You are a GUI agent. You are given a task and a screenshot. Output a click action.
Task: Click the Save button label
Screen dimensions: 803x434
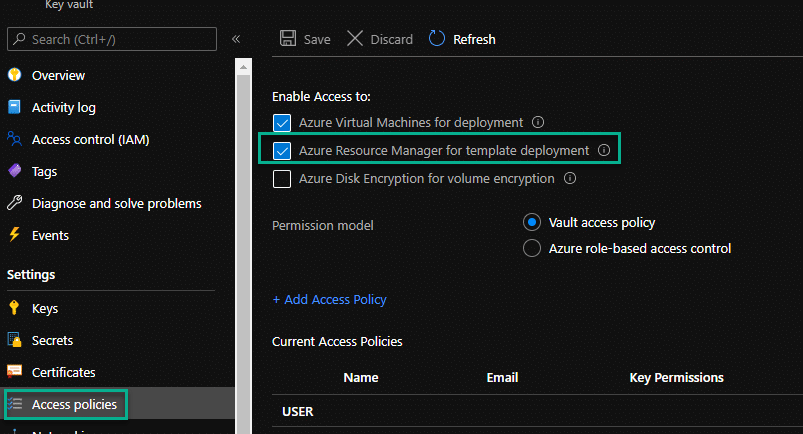point(317,39)
